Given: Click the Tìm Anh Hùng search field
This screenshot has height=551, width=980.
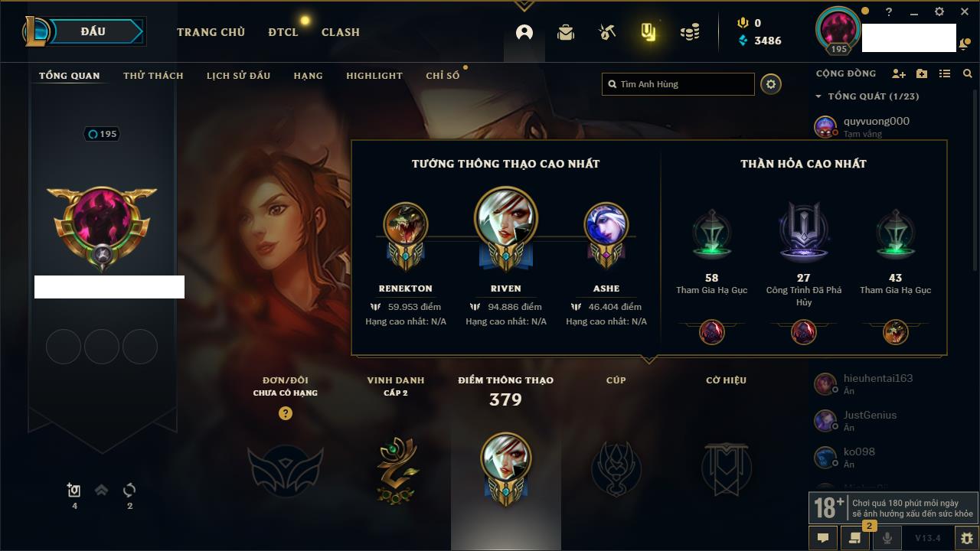Looking at the screenshot, I should pyautogui.click(x=678, y=84).
